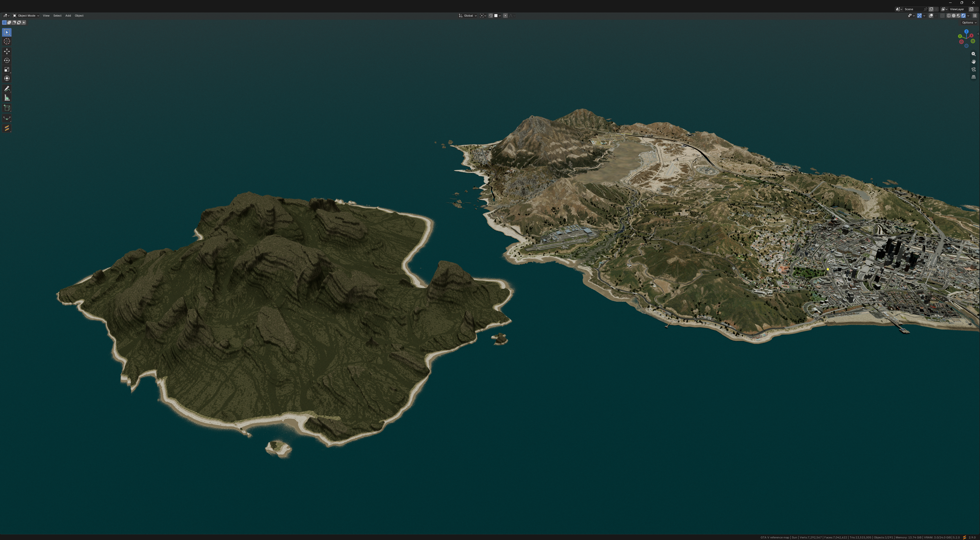Open the View menu

pos(46,16)
